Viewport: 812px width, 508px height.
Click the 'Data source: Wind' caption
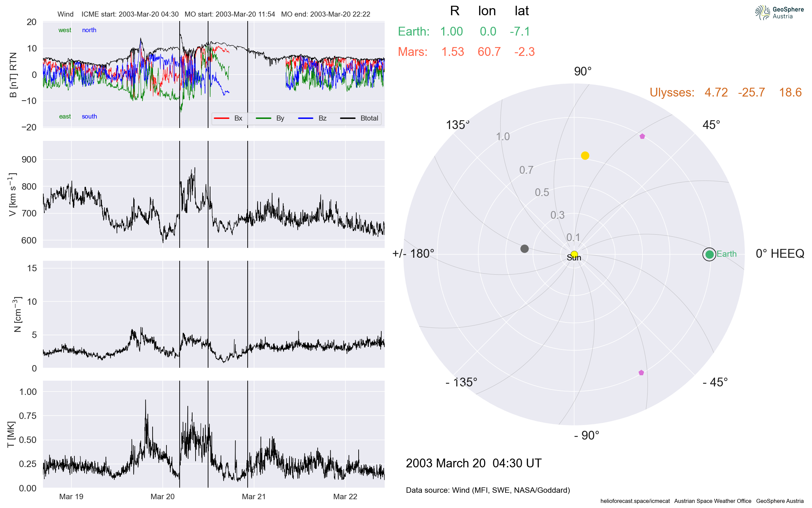tap(488, 490)
